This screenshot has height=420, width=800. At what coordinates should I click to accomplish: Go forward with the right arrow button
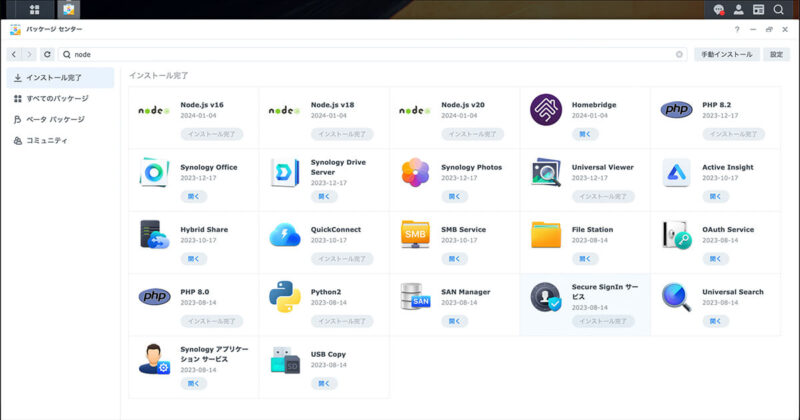(x=29, y=54)
